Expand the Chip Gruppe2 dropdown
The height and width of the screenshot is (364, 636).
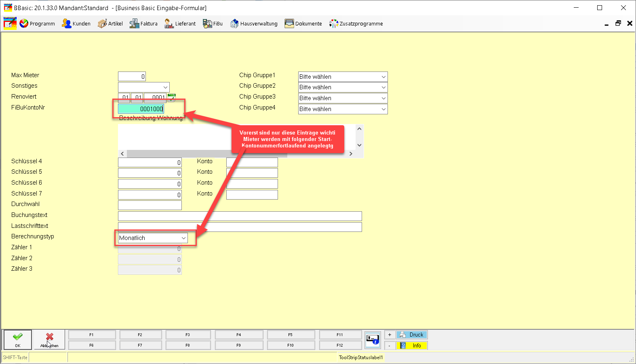tap(383, 87)
